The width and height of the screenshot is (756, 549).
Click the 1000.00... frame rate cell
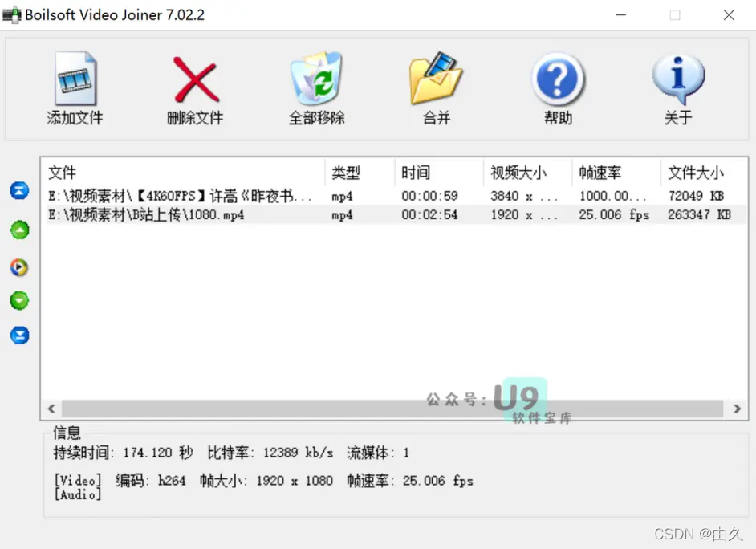pyautogui.click(x=612, y=196)
